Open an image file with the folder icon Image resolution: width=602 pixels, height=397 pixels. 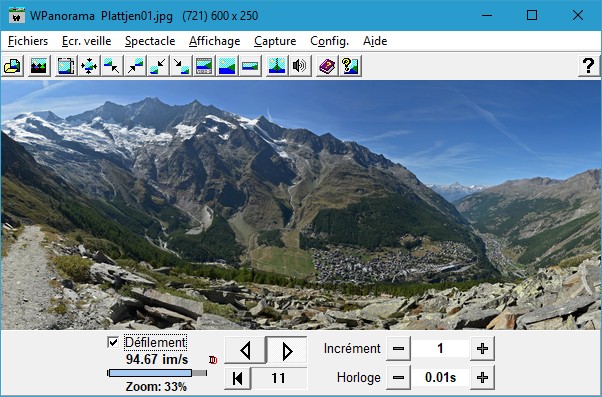pos(13,66)
